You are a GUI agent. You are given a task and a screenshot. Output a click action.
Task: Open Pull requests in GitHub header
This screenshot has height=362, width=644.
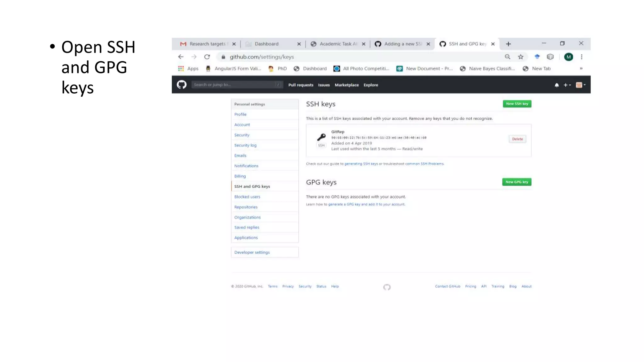coord(301,85)
